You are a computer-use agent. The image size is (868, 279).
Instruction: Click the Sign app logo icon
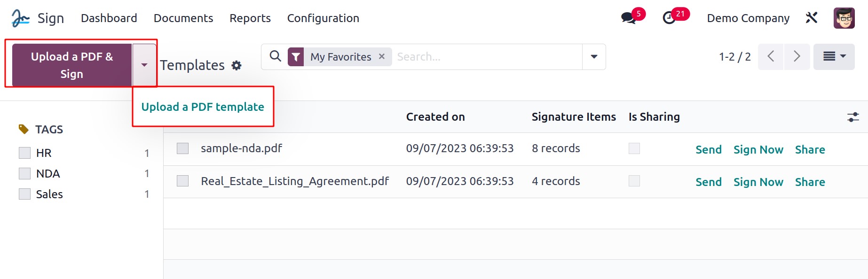pos(21,18)
